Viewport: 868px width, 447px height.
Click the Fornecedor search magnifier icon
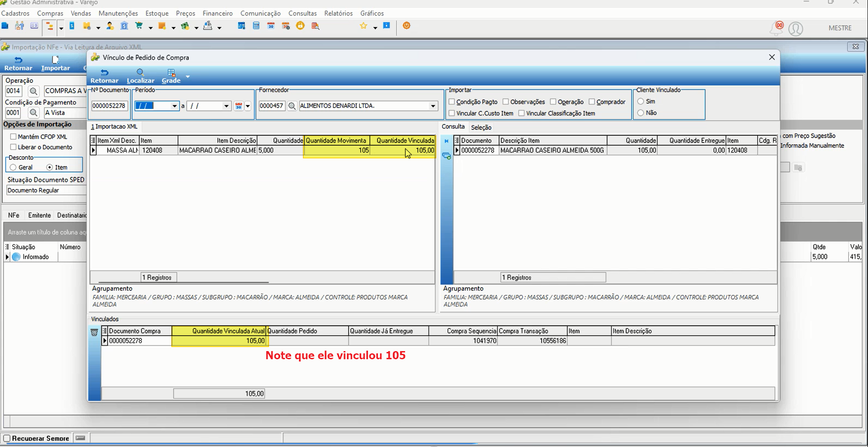coord(292,106)
